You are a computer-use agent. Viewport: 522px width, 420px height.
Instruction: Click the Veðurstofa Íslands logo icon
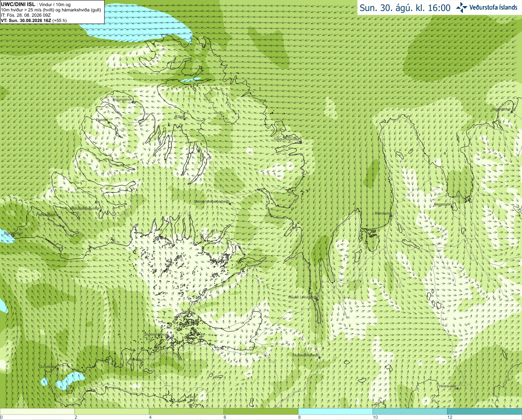[x=462, y=7]
